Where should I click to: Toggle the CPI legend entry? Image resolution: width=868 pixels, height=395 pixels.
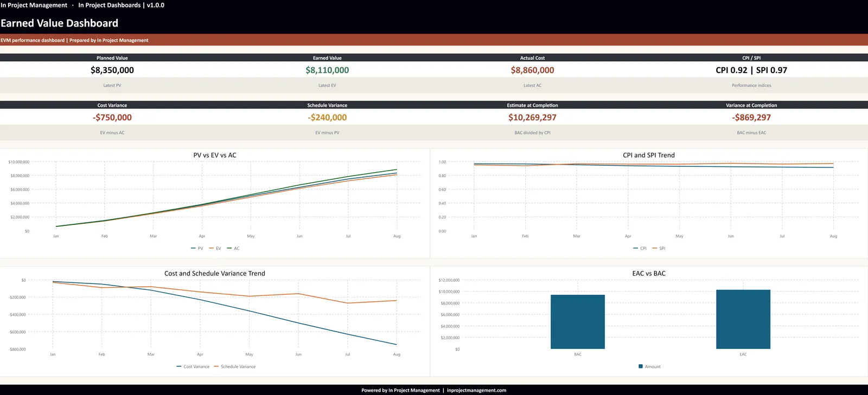pyautogui.click(x=640, y=248)
